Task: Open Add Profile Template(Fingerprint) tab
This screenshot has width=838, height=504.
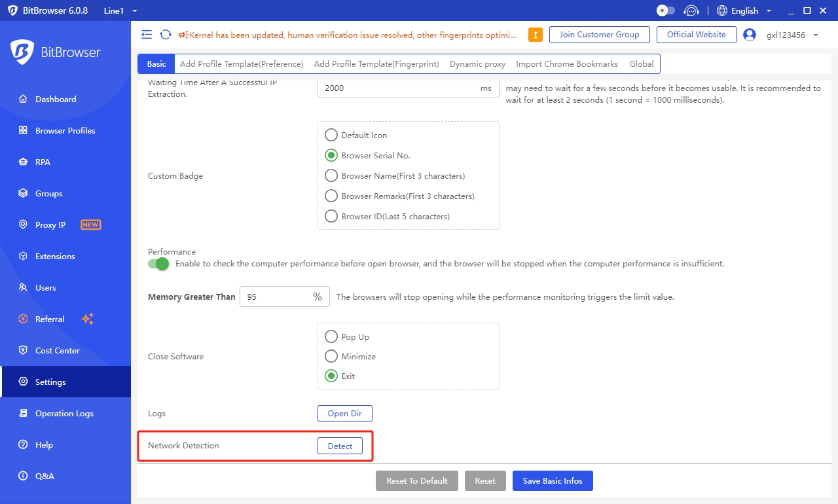Action: coord(376,64)
